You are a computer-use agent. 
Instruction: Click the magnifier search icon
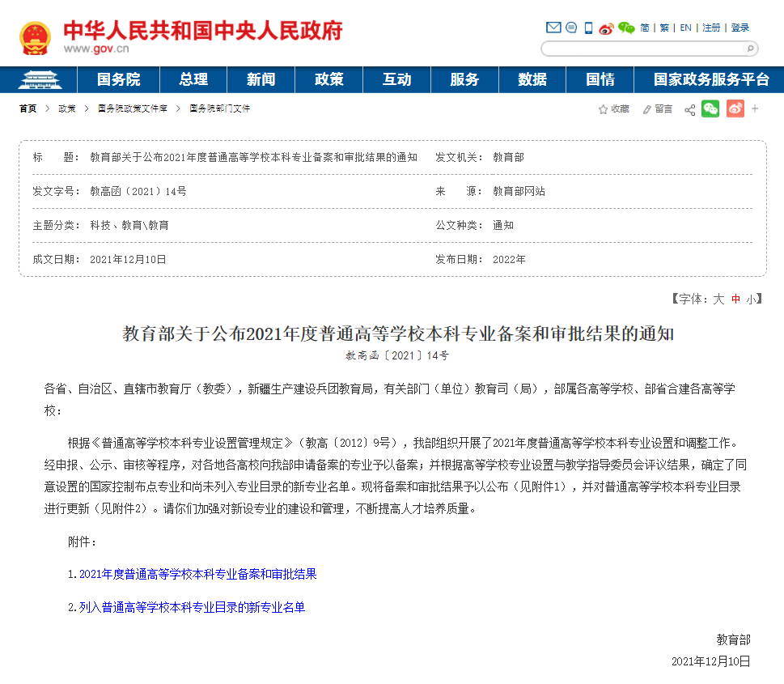point(750,49)
